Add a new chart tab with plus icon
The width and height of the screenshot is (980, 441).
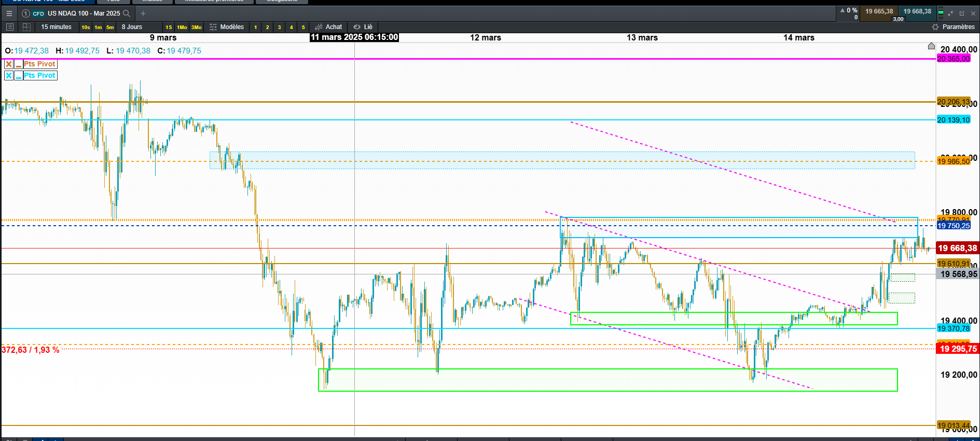143,13
